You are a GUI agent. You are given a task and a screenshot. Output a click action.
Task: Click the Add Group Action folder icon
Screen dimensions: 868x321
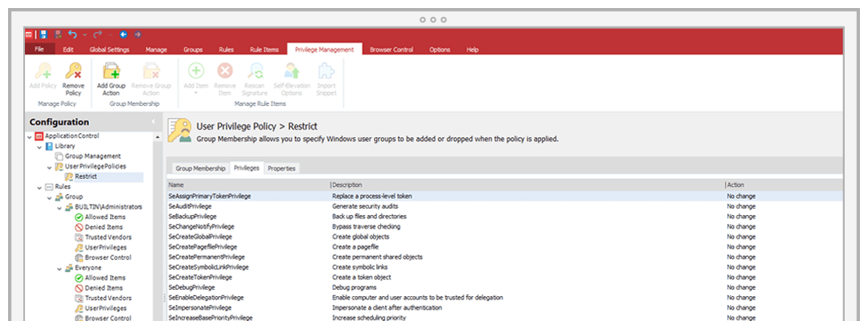point(111,71)
